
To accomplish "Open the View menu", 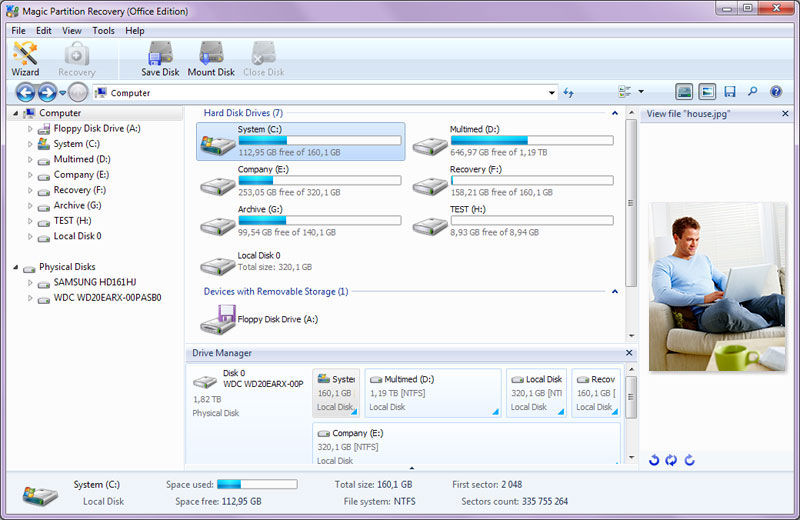I will (x=72, y=31).
